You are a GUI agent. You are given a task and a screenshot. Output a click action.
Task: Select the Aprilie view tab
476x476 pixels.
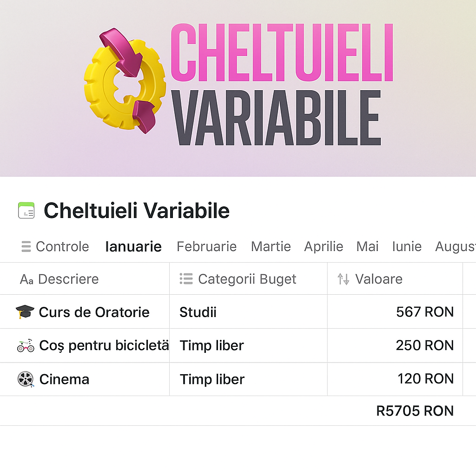pos(324,246)
